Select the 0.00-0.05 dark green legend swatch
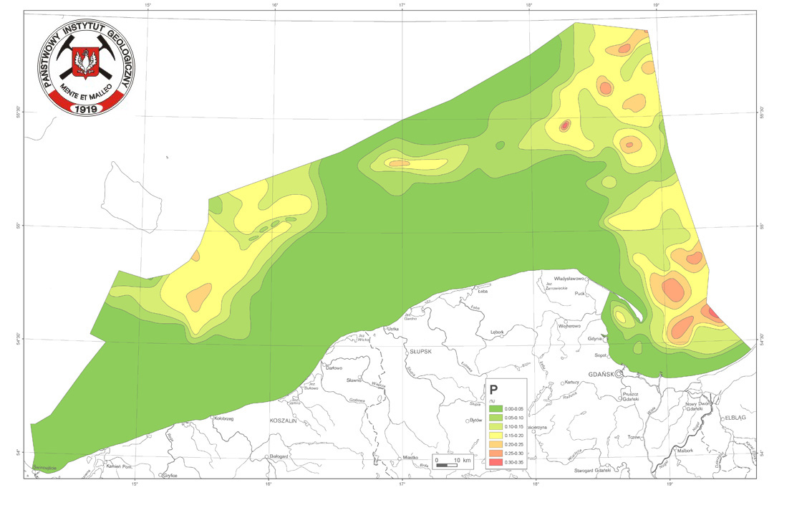This screenshot has width=812, height=528. point(495,408)
